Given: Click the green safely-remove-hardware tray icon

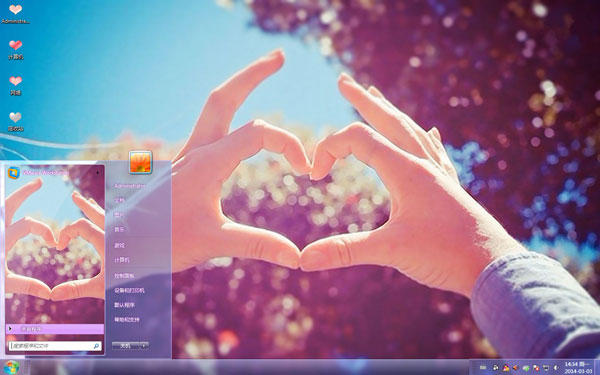Looking at the screenshot, I should (526, 368).
